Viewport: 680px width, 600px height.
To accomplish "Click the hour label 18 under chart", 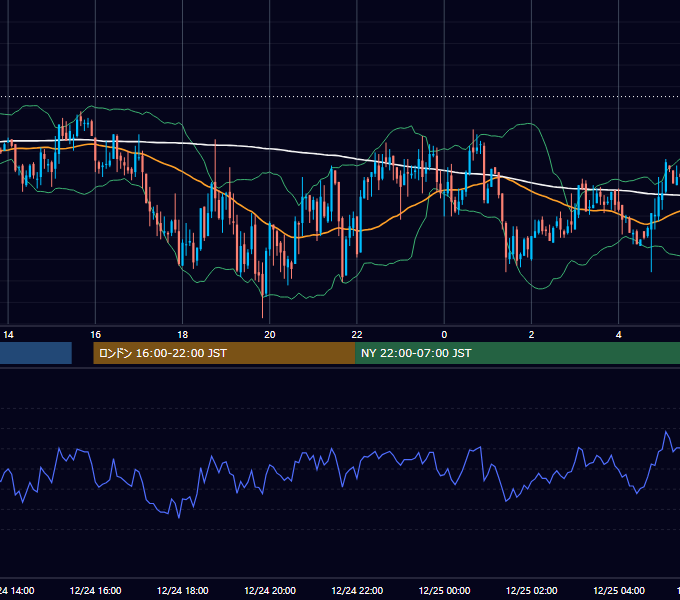I will pos(183,335).
